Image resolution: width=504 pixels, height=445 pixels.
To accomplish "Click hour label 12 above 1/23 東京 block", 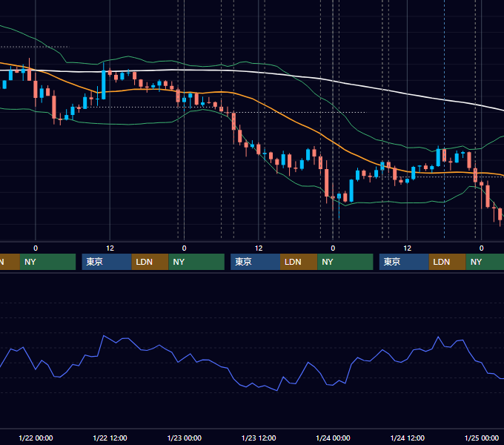I will tap(259, 248).
